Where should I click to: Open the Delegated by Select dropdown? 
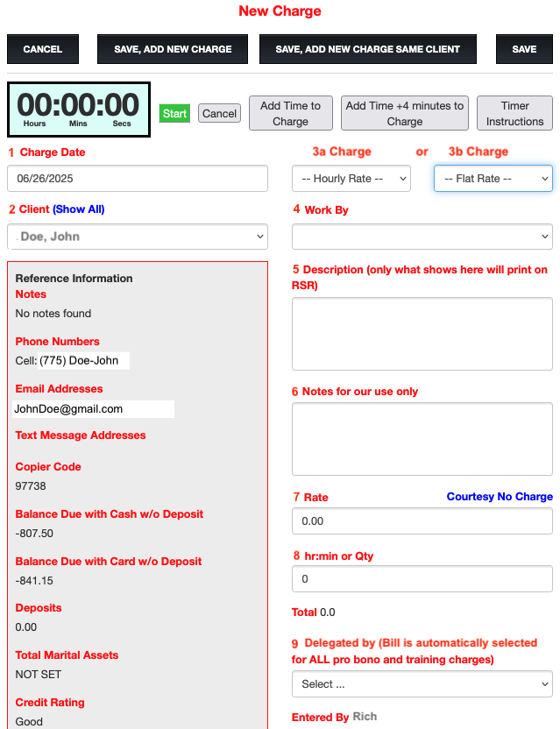422,684
